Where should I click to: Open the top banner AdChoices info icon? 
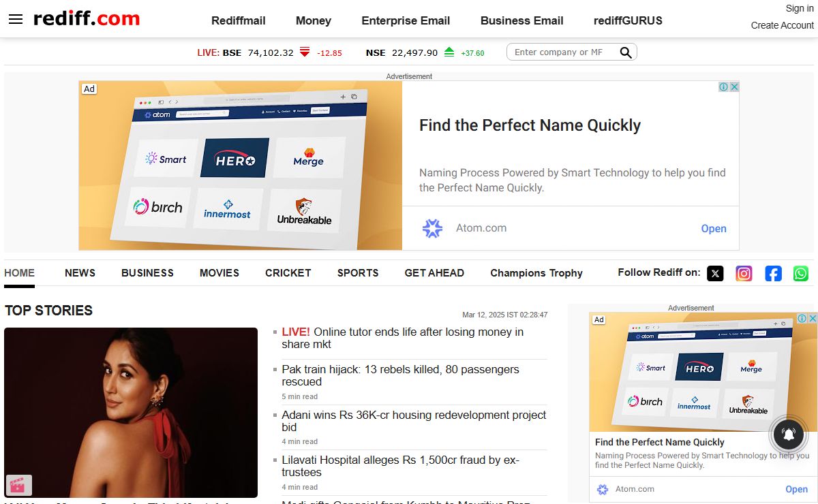pyautogui.click(x=724, y=87)
